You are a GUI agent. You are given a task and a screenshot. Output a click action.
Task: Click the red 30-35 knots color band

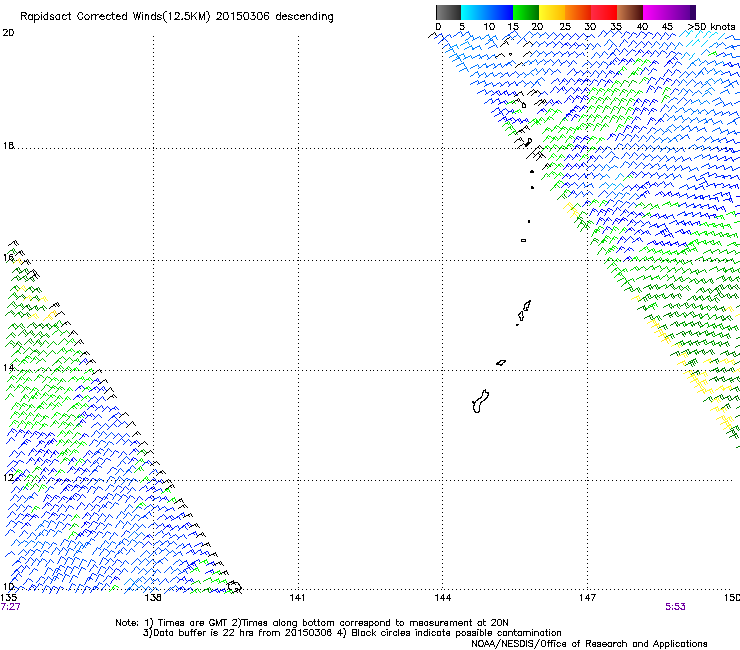(604, 12)
